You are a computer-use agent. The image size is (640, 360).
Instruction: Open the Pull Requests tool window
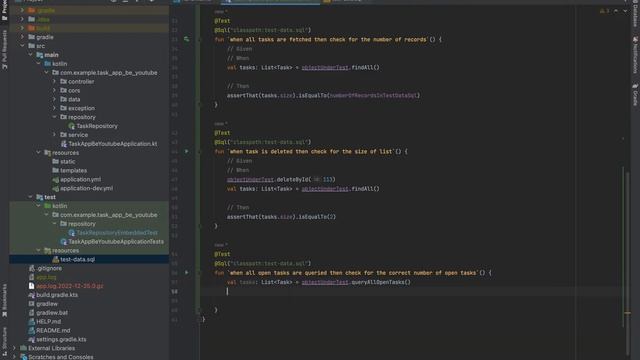4,49
